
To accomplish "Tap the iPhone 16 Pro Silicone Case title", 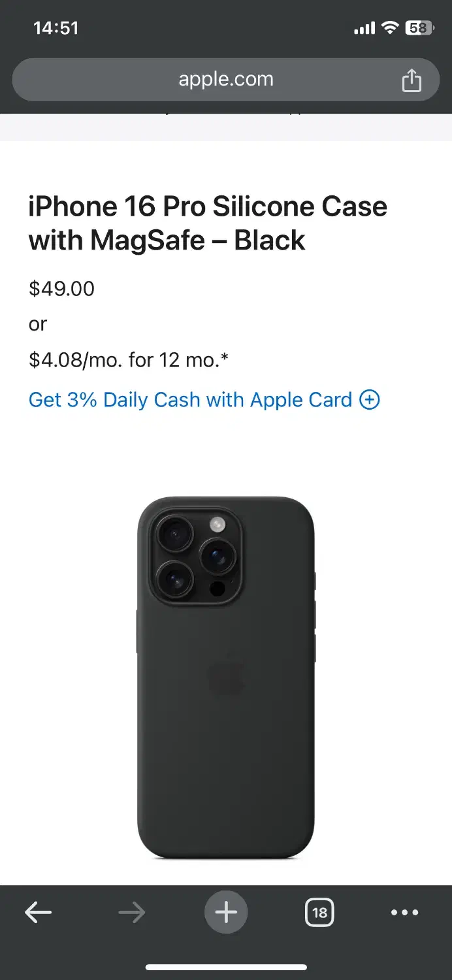I will tap(208, 223).
